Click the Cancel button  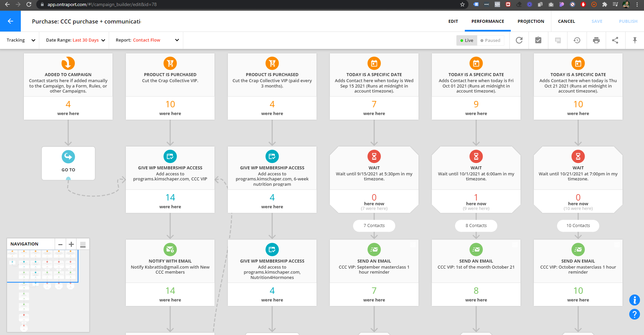click(x=566, y=21)
